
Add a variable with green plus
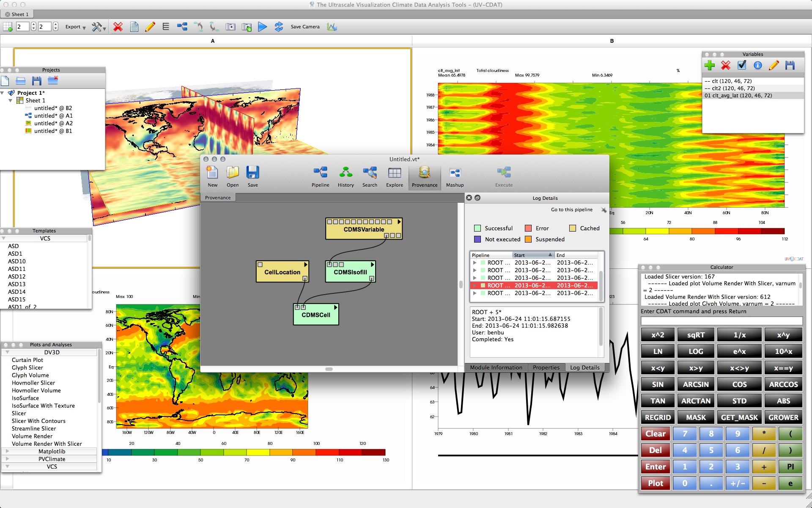click(x=710, y=65)
